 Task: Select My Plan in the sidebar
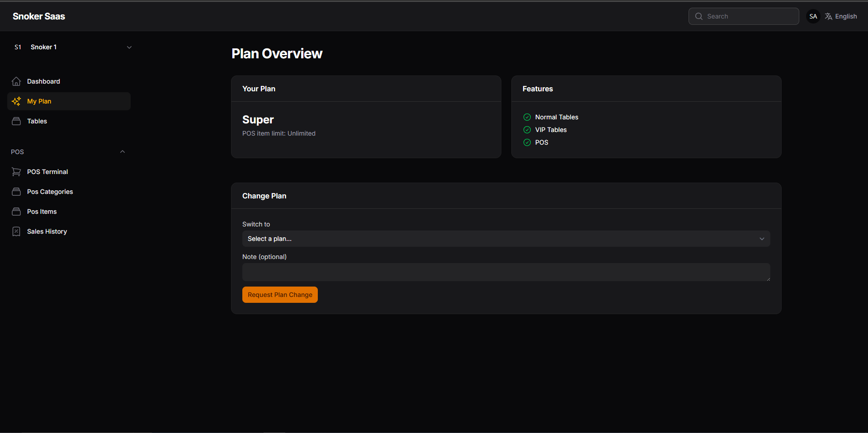pos(69,101)
